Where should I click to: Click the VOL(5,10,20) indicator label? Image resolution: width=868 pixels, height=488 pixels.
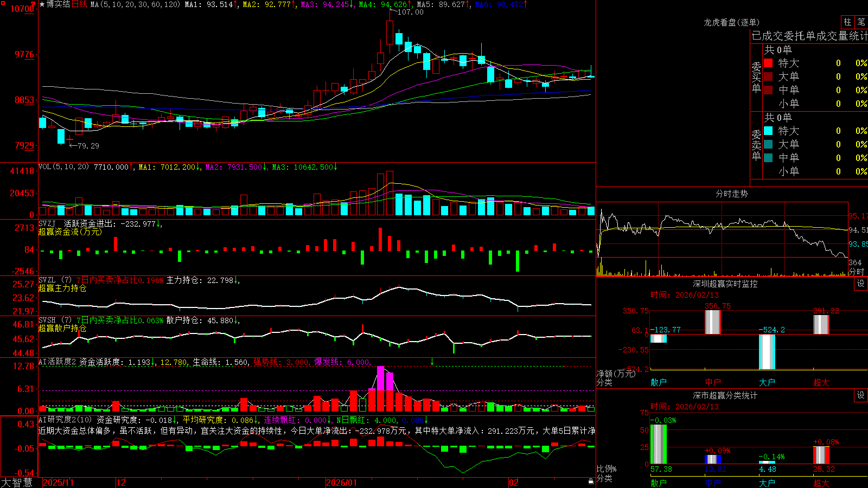tap(63, 167)
